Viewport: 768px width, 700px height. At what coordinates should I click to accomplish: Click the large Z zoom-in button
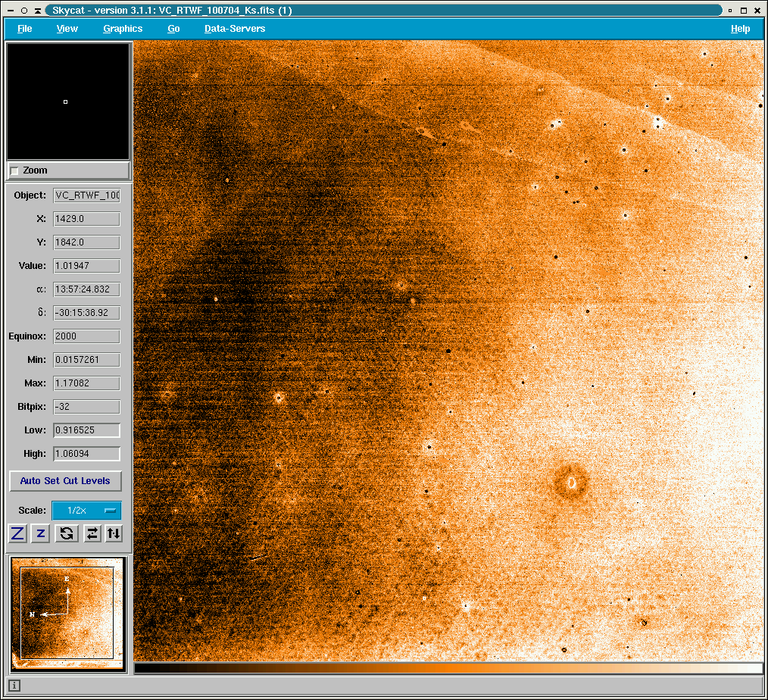click(x=18, y=533)
